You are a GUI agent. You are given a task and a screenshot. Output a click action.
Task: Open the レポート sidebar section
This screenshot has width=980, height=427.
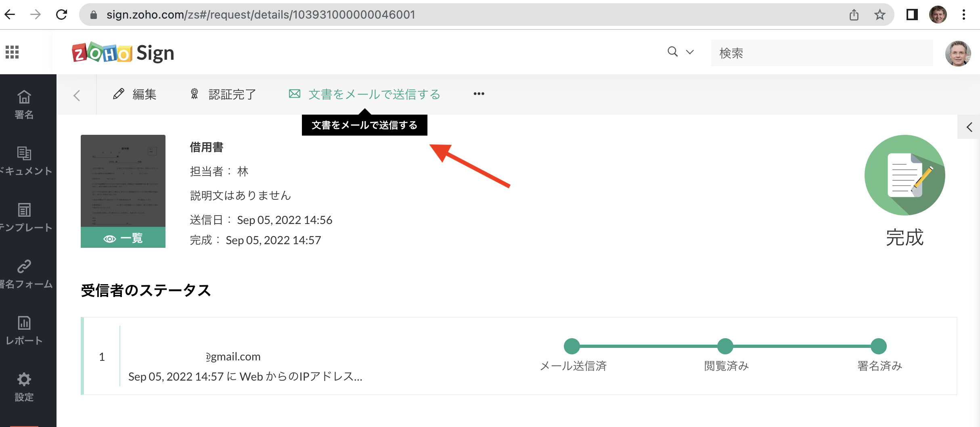tap(24, 330)
